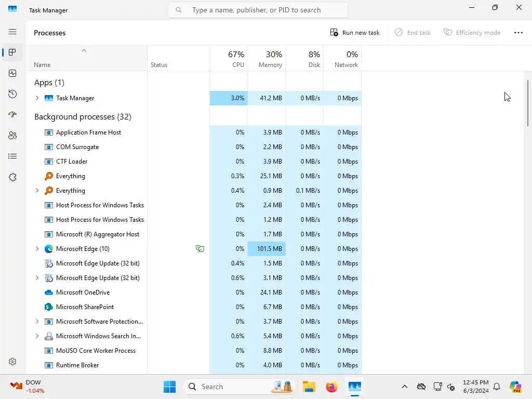Screen dimensions: 532x399
Task: Click the OneDrive tray icon
Action: click(x=421, y=387)
